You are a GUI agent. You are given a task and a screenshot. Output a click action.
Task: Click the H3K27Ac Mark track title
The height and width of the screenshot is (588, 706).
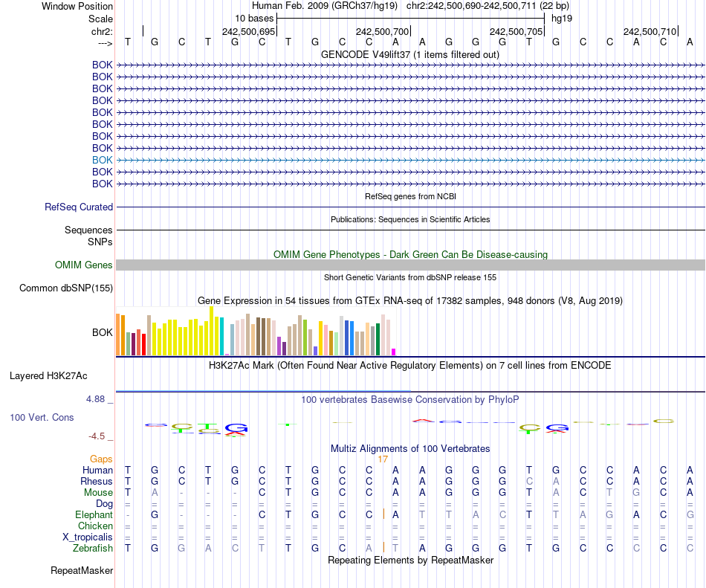(409, 365)
